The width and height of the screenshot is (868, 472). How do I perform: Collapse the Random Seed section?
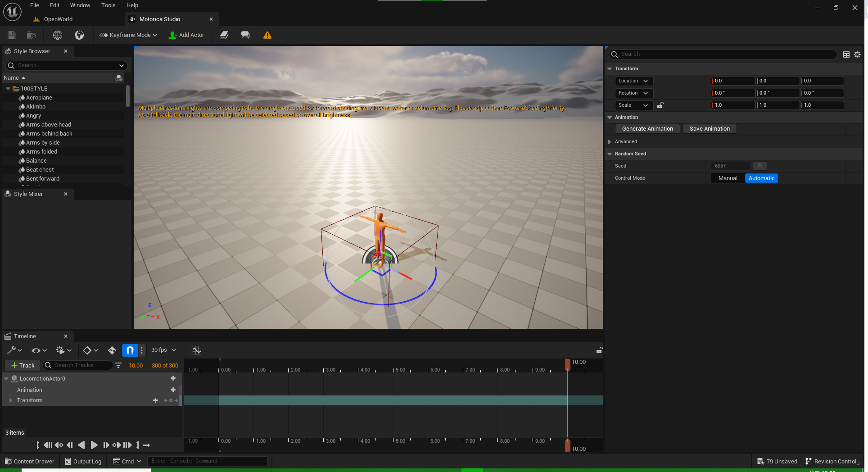(x=610, y=154)
